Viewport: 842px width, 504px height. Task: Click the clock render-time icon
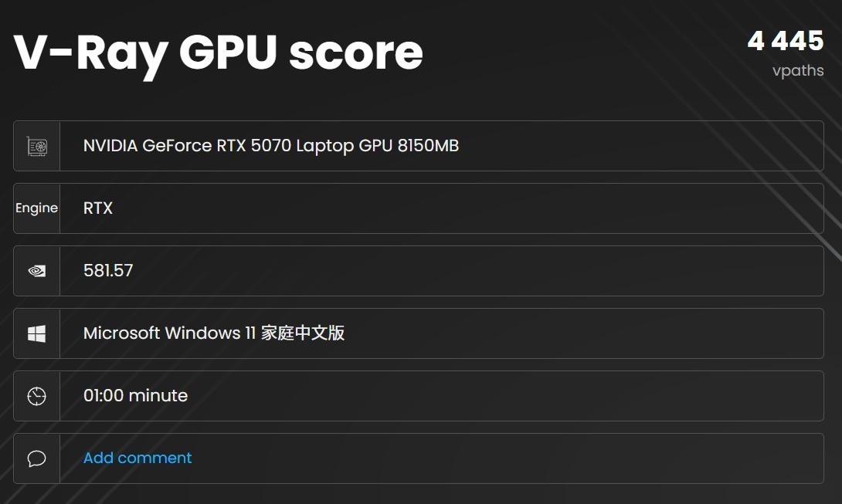point(36,396)
